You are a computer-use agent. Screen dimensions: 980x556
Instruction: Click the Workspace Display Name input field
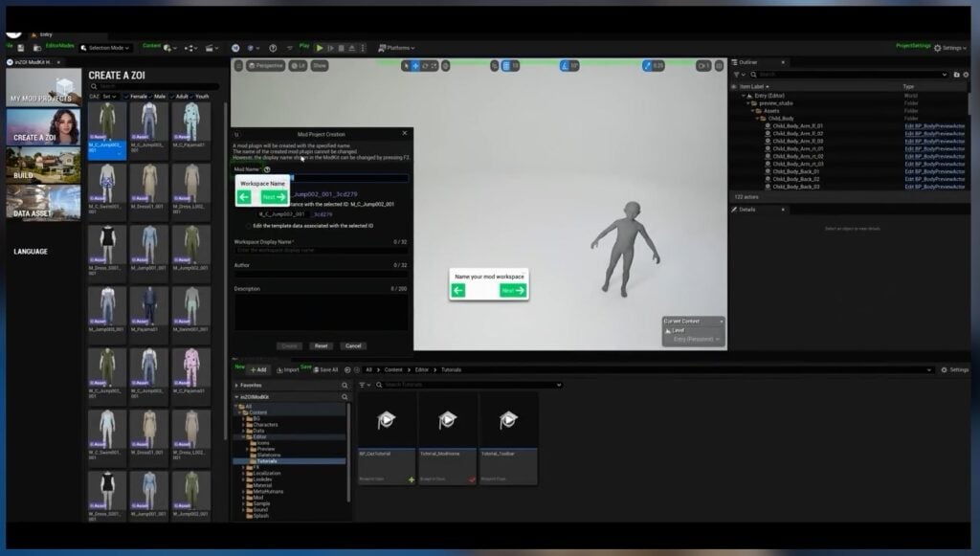321,250
